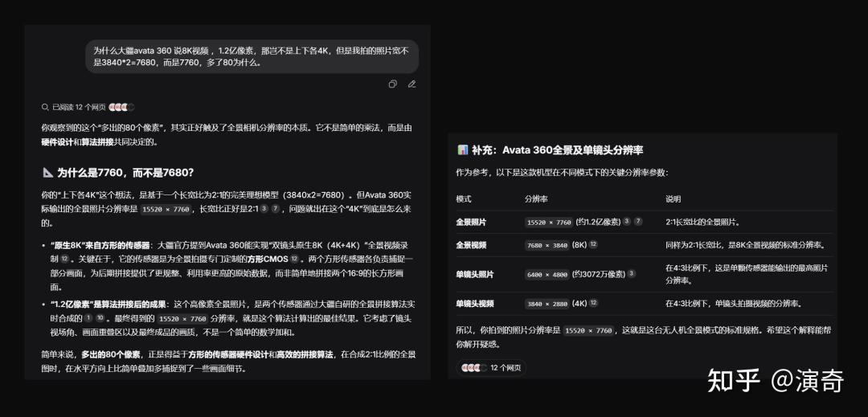Click the 3840 × 2880 value in the table
The height and width of the screenshot is (417, 868).
click(x=547, y=304)
